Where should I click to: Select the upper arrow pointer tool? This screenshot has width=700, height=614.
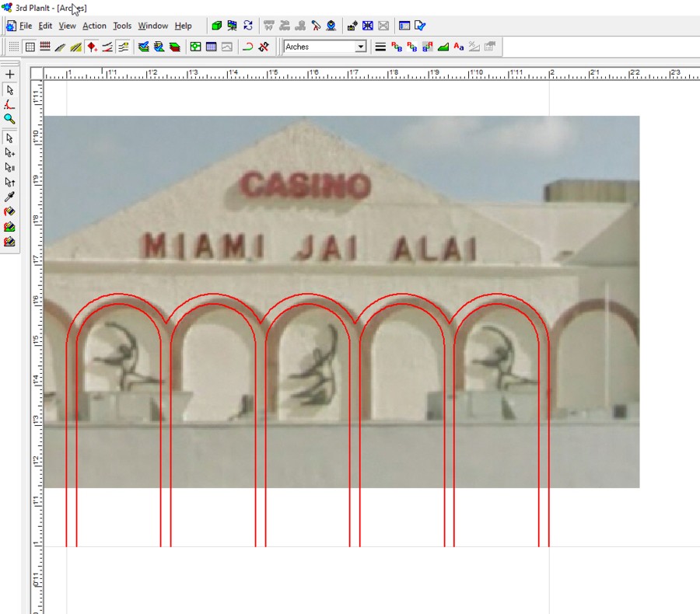click(x=10, y=90)
